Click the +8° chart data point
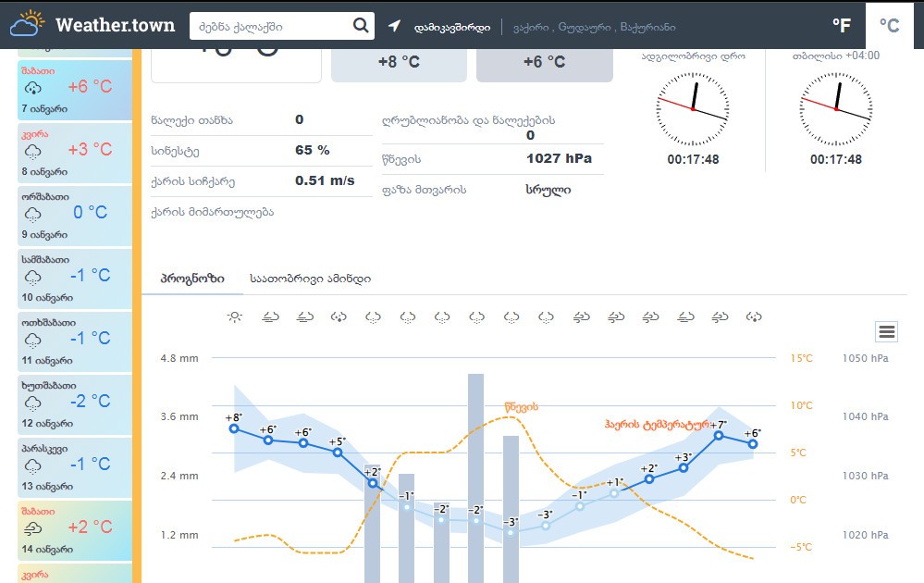This screenshot has height=583, width=924. click(235, 428)
